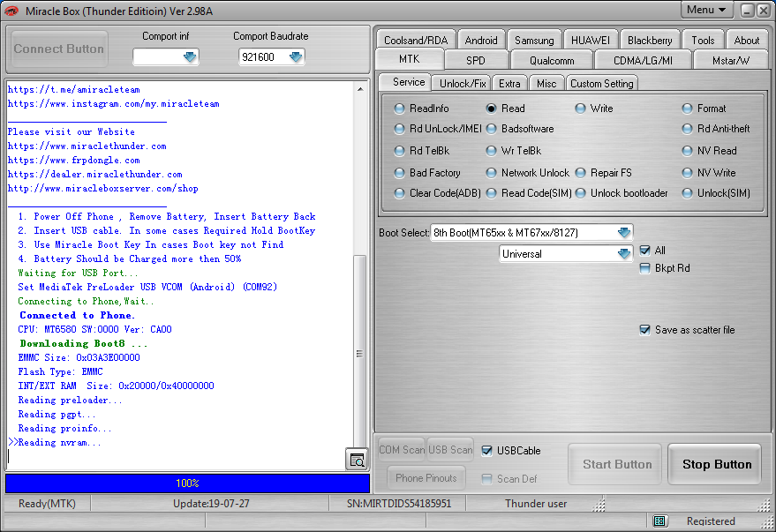Click the log panel vertical scrollbar thumb
The height and width of the screenshot is (532, 776).
[360, 353]
